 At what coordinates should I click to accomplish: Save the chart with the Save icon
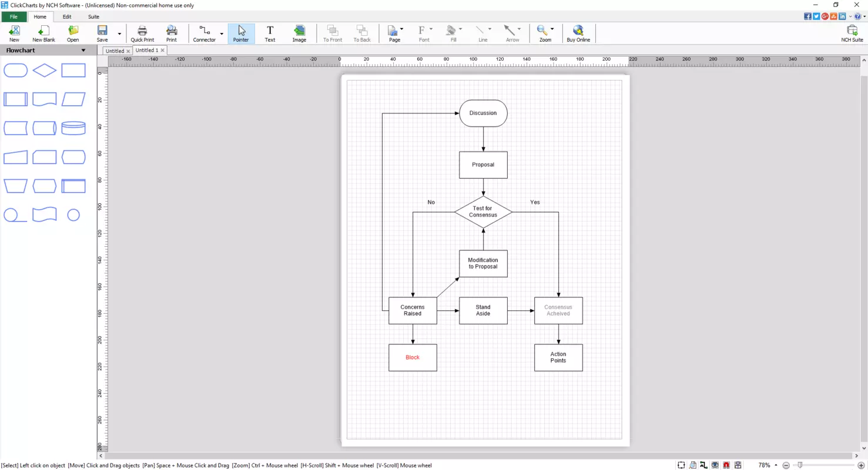tap(102, 33)
